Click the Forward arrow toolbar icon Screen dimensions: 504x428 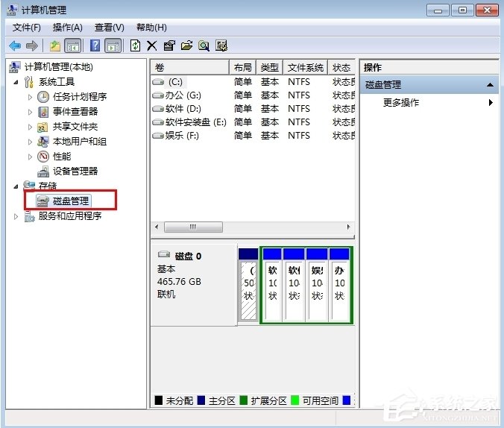point(32,46)
